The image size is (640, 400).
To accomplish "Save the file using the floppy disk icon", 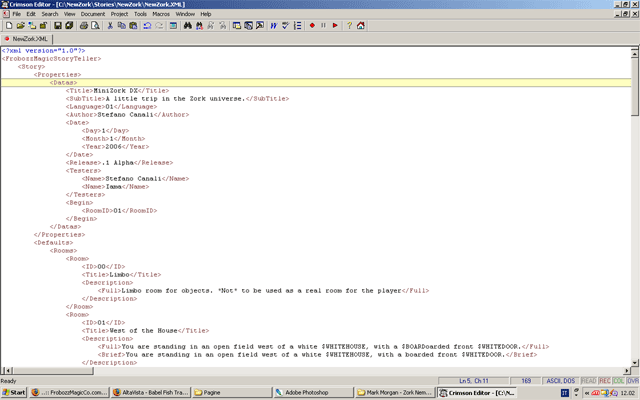I will click(58, 25).
